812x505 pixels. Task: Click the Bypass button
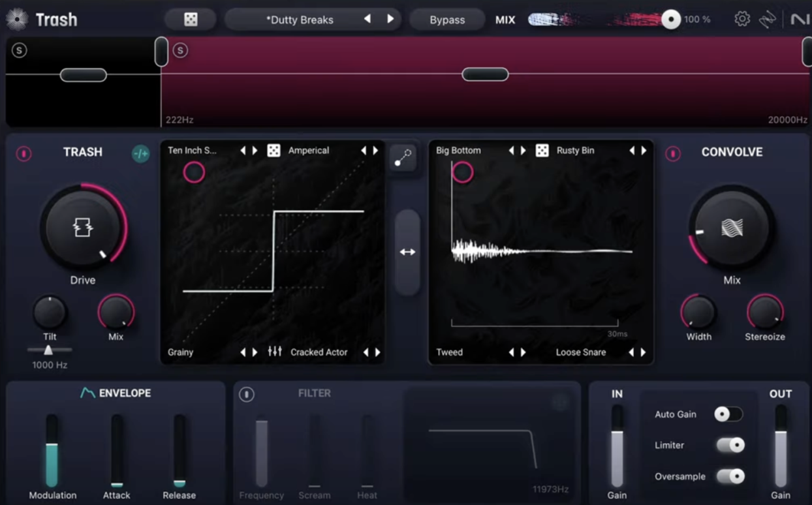pos(447,20)
